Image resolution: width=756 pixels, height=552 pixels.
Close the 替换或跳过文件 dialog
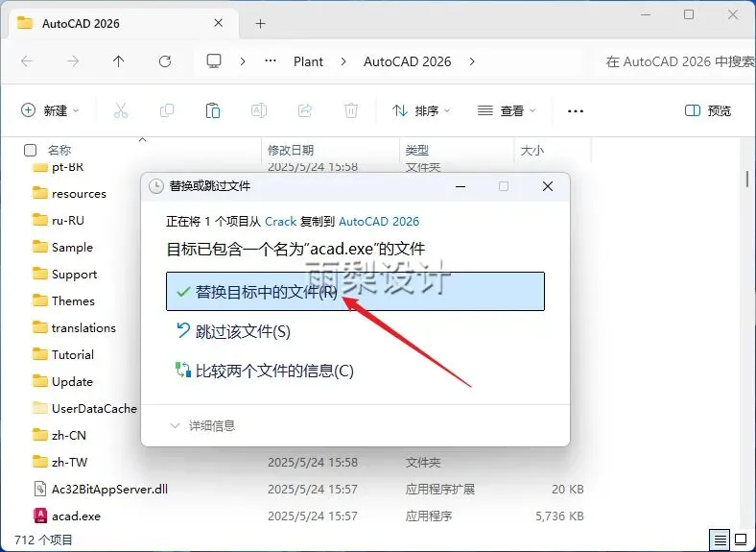coord(547,186)
